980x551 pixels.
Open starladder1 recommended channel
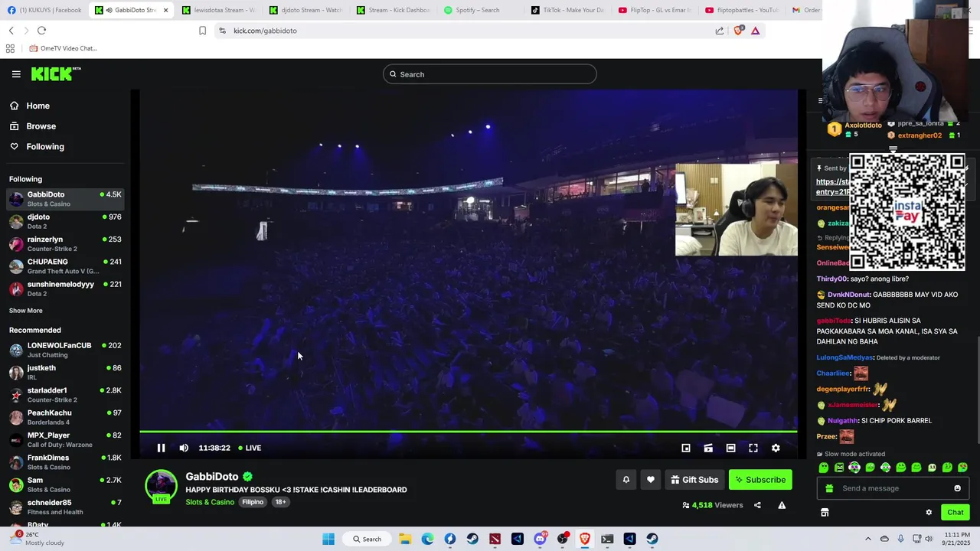(x=65, y=395)
